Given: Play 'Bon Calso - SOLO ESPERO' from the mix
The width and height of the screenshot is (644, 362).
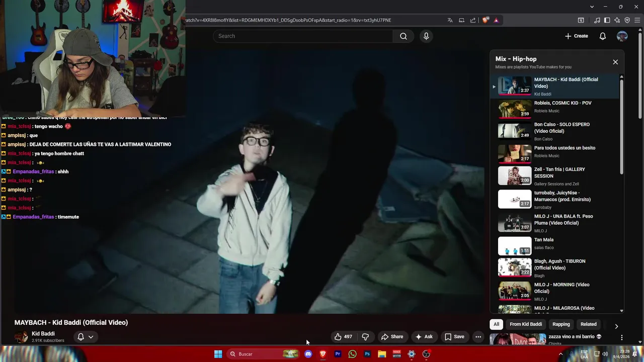Looking at the screenshot, I should click(554, 131).
